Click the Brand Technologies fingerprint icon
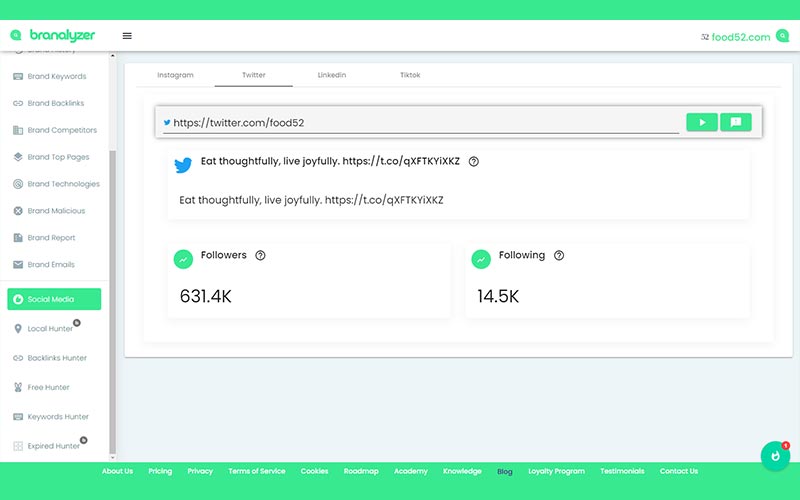The image size is (800, 500). pyautogui.click(x=18, y=184)
